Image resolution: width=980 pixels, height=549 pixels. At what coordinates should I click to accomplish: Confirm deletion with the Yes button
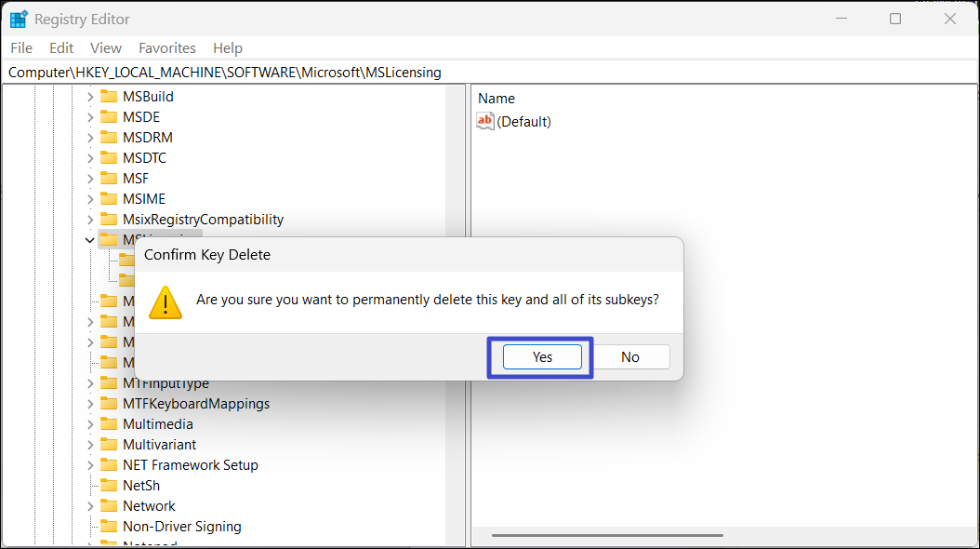pos(542,357)
